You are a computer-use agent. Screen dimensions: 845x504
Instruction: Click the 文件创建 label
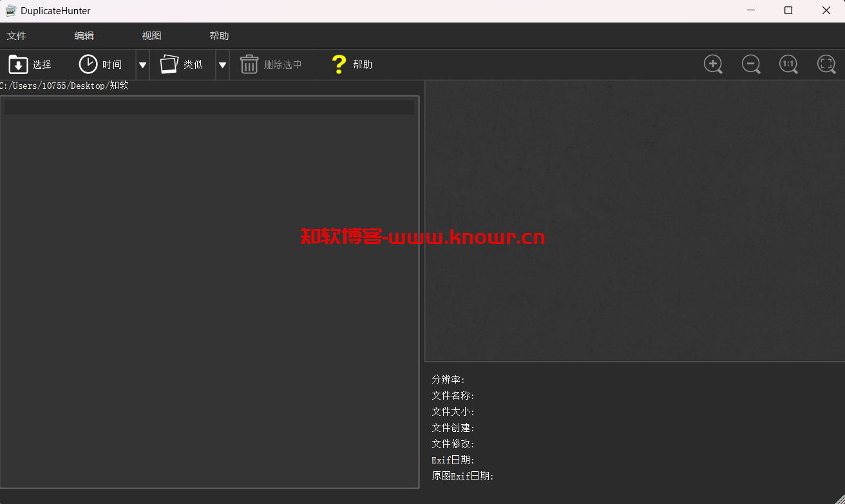453,428
